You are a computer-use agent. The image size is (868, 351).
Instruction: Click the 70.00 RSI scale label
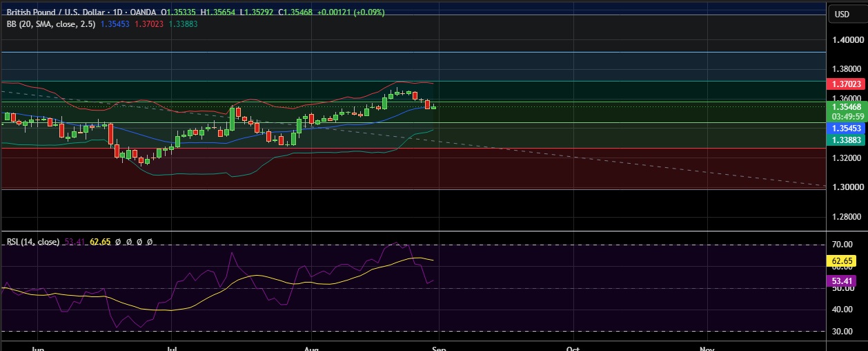[x=841, y=245]
